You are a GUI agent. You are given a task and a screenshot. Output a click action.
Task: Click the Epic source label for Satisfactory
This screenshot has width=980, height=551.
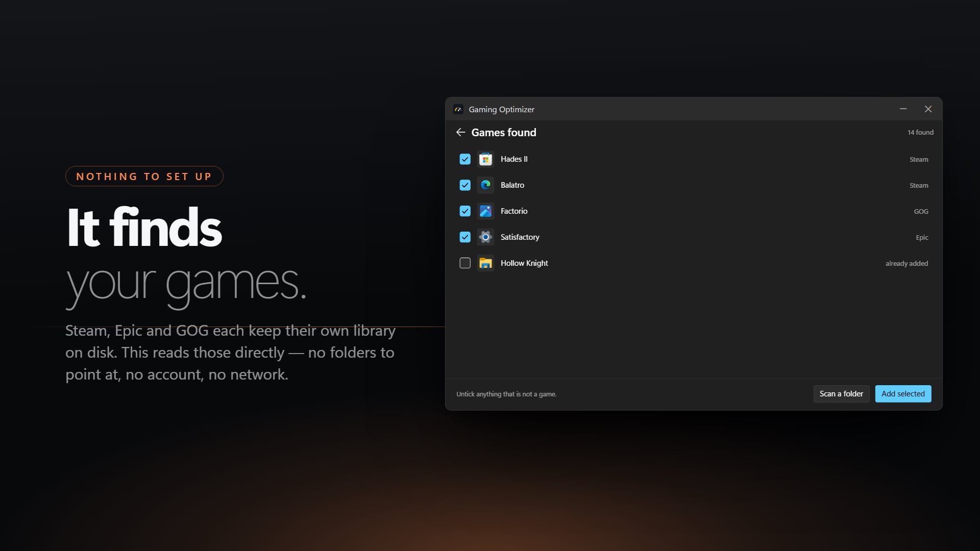tap(922, 238)
